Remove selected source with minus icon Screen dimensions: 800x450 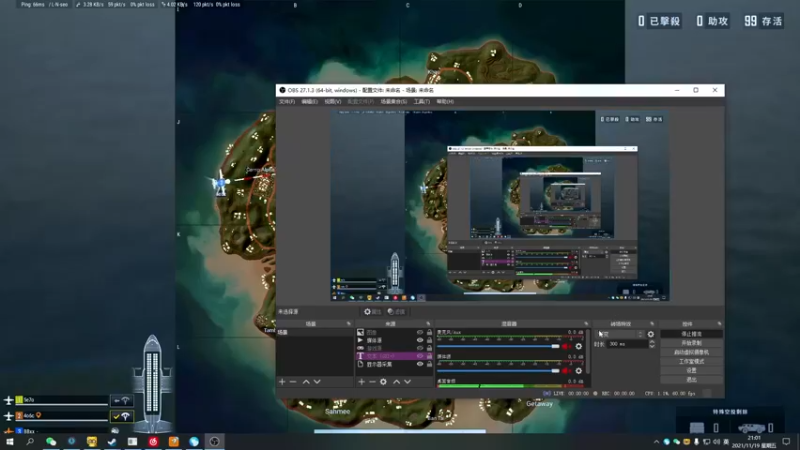point(372,382)
